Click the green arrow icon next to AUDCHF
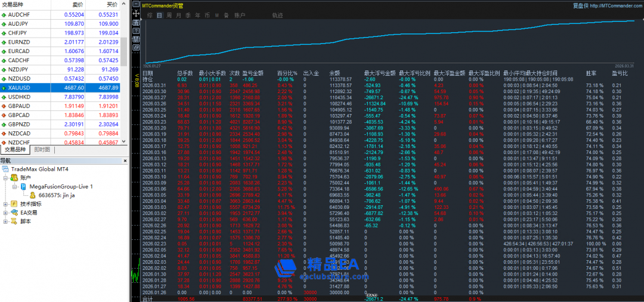Viewport: 644px width, 302px height. tap(4, 14)
